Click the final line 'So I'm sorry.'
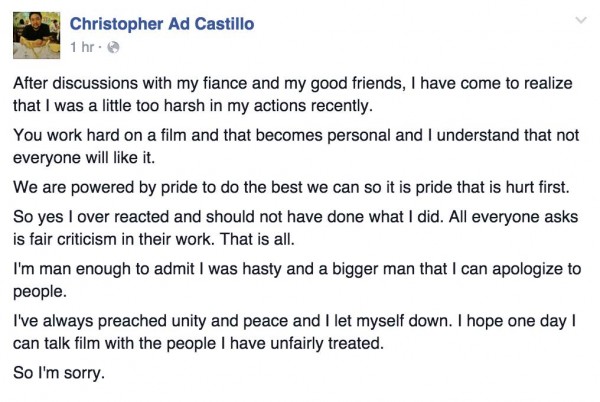600x402 pixels. [59, 373]
